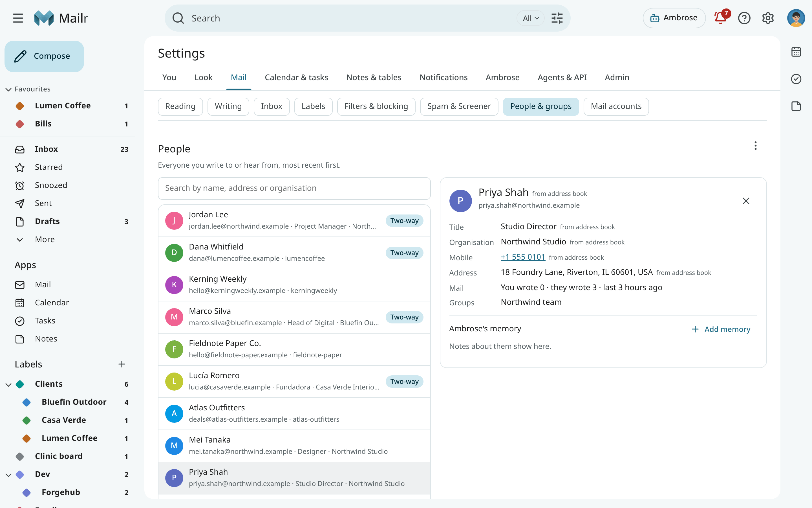Open the hamburger main menu
Image resolution: width=812 pixels, height=508 pixels.
tap(18, 18)
